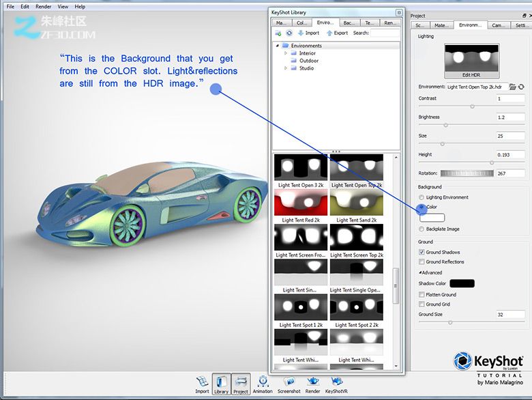
Task: Open the Render teapot button
Action: (312, 384)
